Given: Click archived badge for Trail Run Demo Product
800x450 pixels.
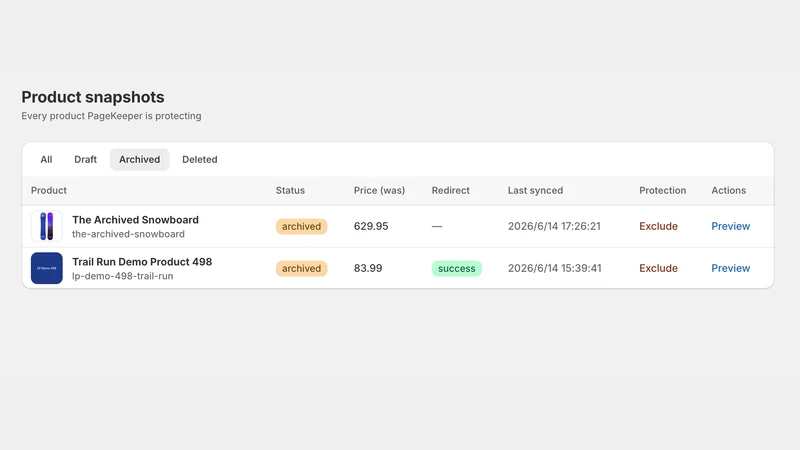Looking at the screenshot, I should coord(302,268).
